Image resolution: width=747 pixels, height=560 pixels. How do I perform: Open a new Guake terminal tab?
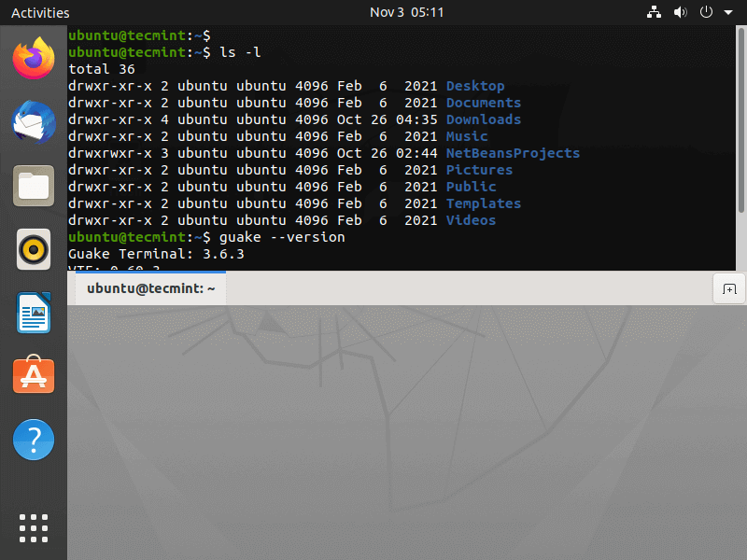pos(729,289)
